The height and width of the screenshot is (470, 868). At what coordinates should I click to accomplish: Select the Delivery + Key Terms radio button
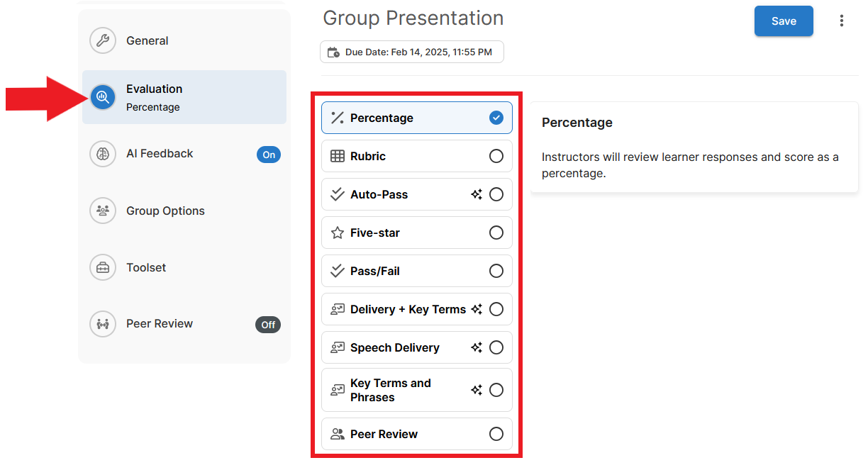coord(496,309)
